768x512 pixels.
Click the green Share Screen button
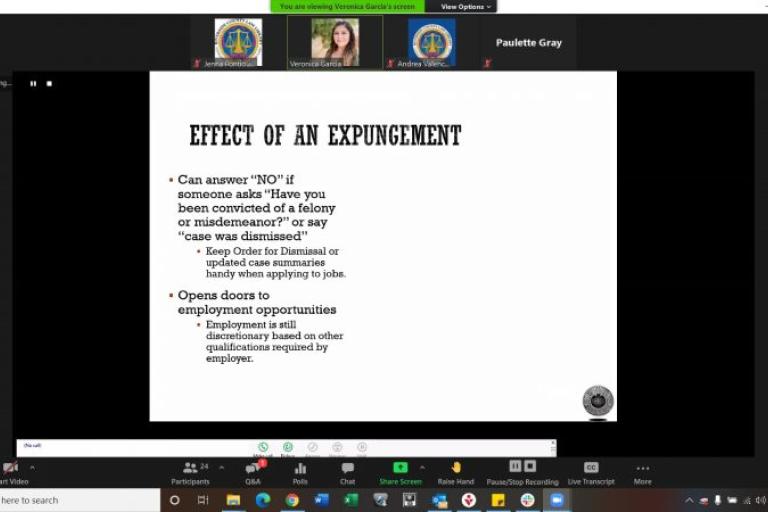click(x=400, y=472)
